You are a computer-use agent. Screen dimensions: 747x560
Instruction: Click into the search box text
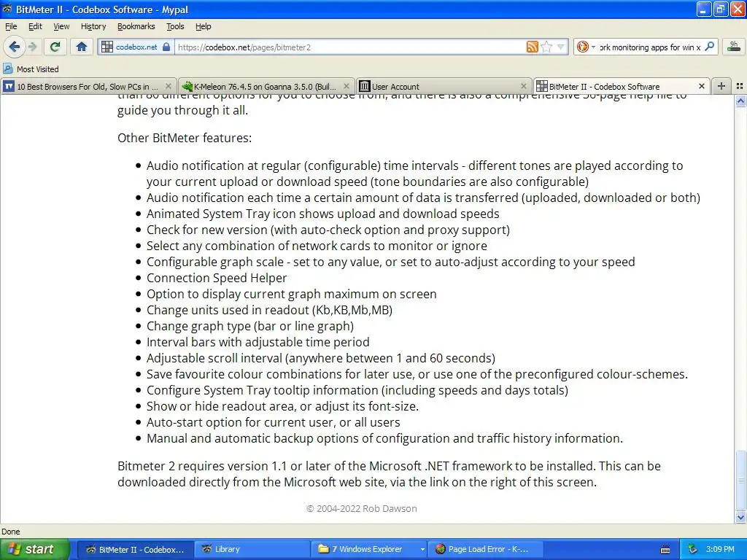click(650, 47)
